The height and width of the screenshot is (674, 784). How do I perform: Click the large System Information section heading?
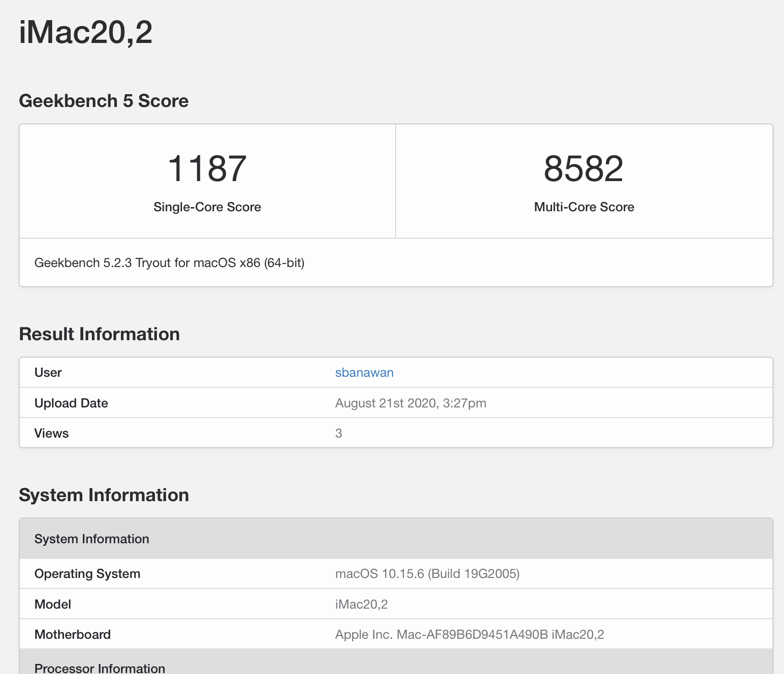104,495
